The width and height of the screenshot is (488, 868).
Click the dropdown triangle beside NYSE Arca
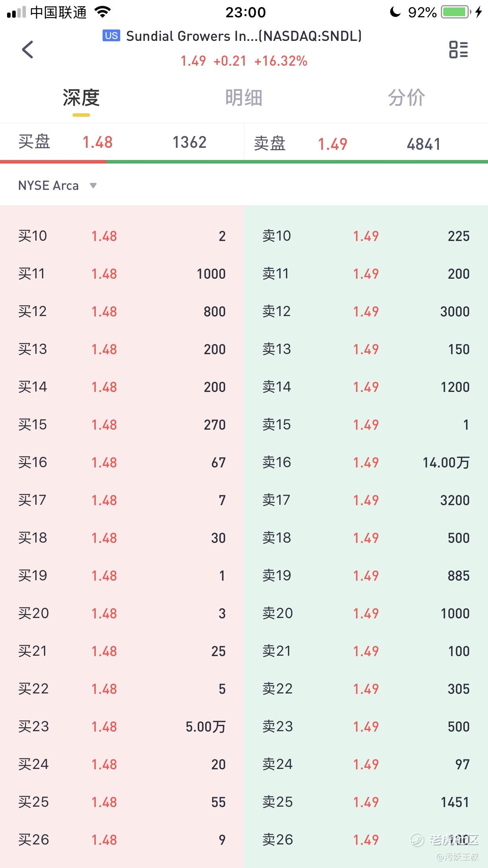[x=93, y=186]
